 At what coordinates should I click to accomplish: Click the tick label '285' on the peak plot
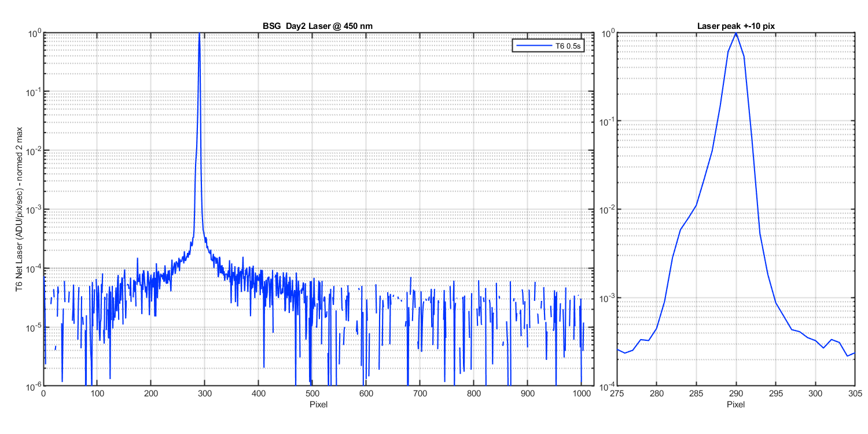click(696, 393)
